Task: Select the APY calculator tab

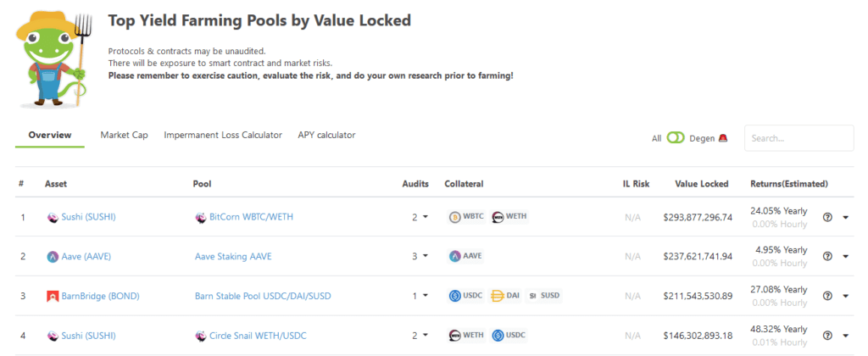Action: [x=326, y=136]
